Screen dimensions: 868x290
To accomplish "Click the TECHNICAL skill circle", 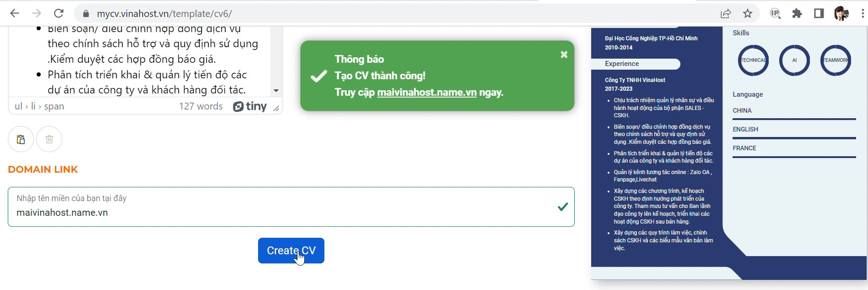I will (753, 60).
